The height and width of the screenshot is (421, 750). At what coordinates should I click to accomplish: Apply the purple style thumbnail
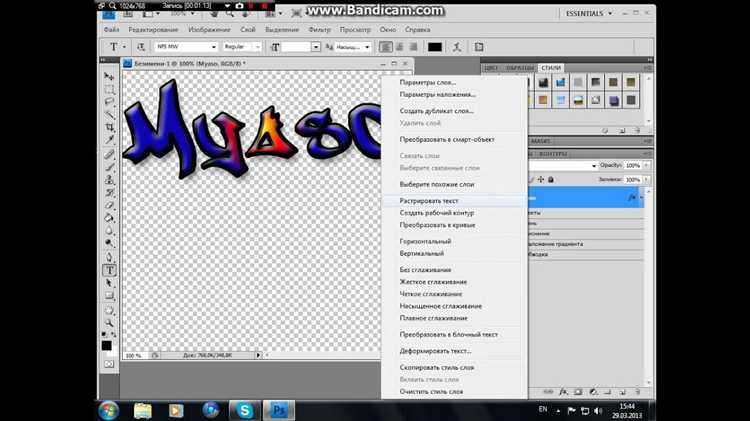click(614, 100)
